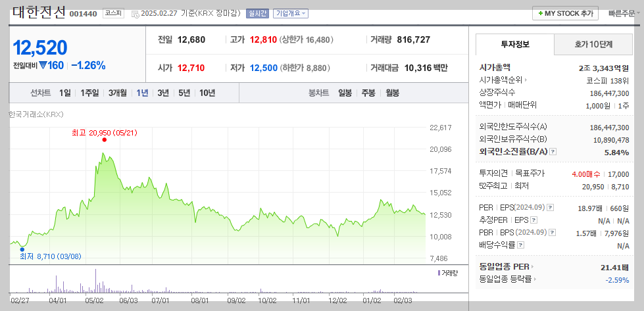Image resolution: width=644 pixels, height=311 pixels.
Task: Switch to the 투자정보 tab
Action: point(515,45)
